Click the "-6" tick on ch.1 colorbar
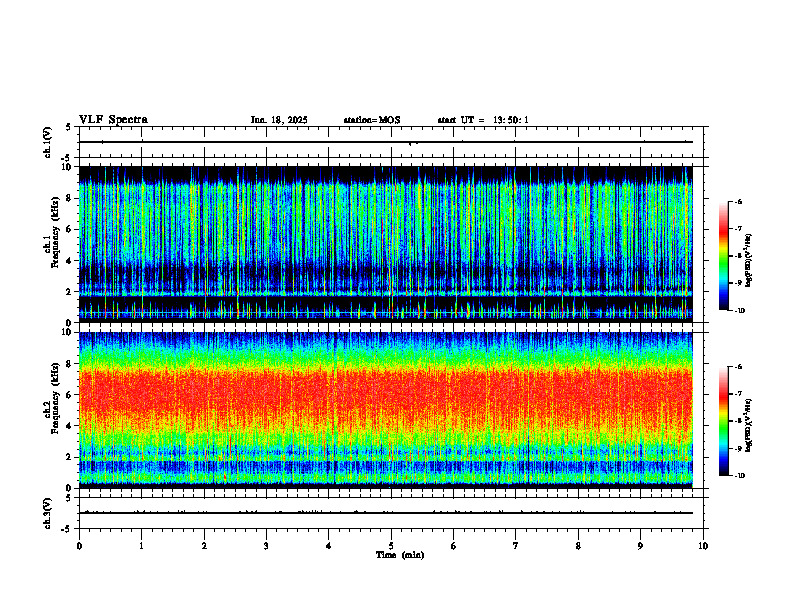 (x=737, y=201)
